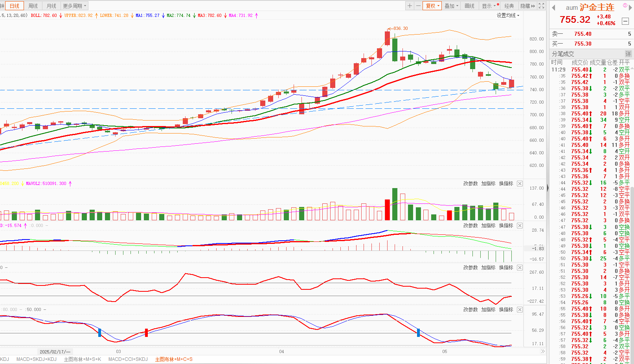Collapse quote panel with minus box icon

[x=625, y=21]
